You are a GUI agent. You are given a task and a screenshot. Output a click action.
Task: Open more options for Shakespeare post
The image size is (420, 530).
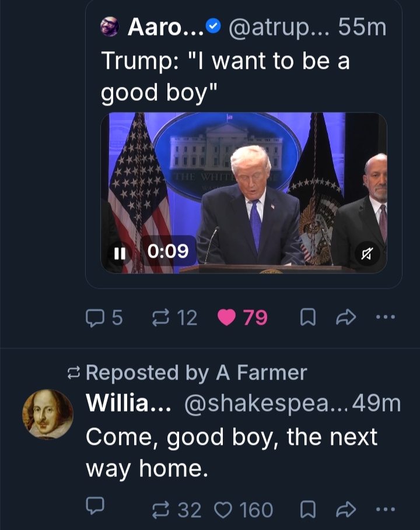(385, 510)
